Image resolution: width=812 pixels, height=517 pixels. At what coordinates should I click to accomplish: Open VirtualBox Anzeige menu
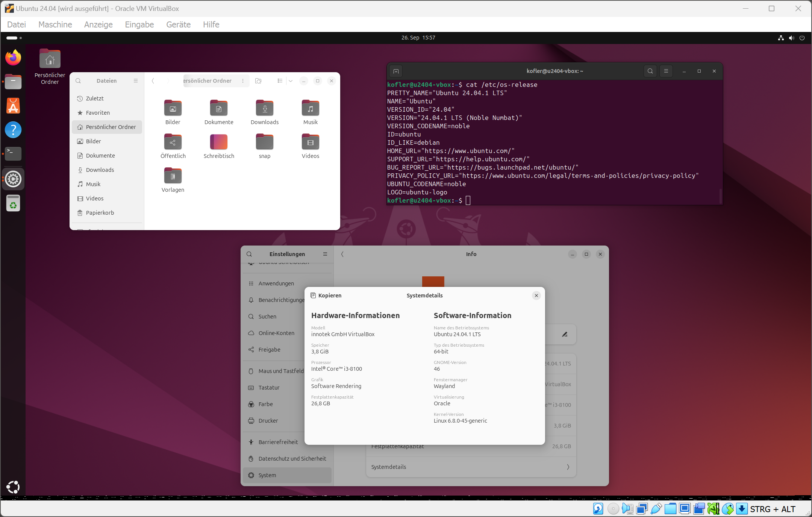(x=98, y=24)
